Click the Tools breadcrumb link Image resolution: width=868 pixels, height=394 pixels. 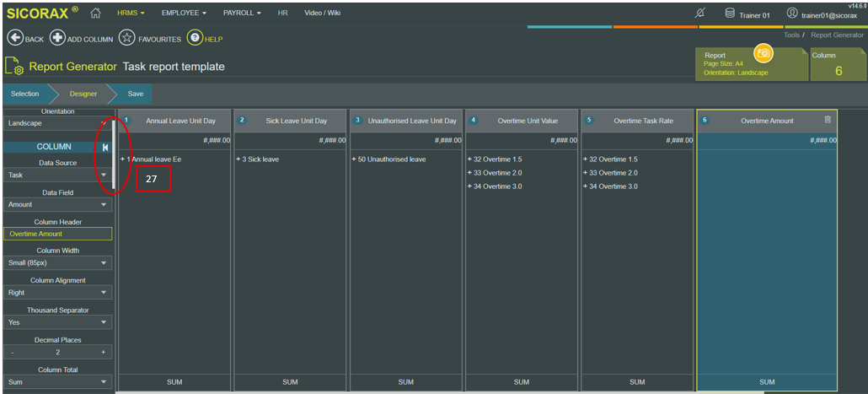click(791, 35)
